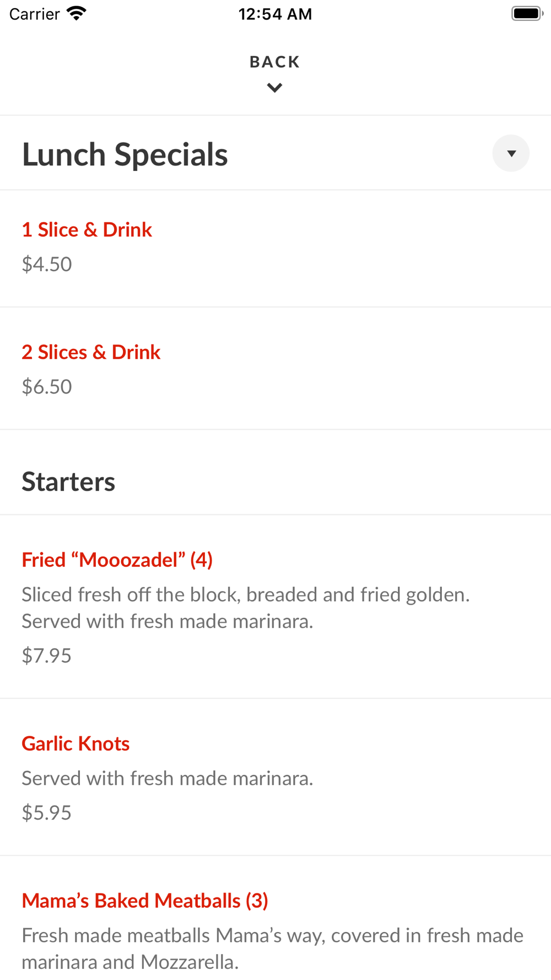Select 2 Slices & Drink item
The width and height of the screenshot is (551, 980).
pyautogui.click(x=91, y=352)
